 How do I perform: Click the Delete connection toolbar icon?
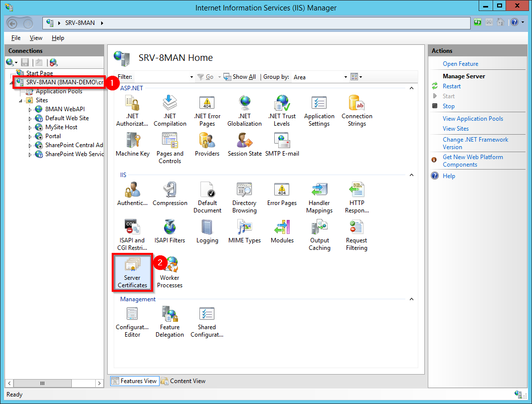(54, 62)
